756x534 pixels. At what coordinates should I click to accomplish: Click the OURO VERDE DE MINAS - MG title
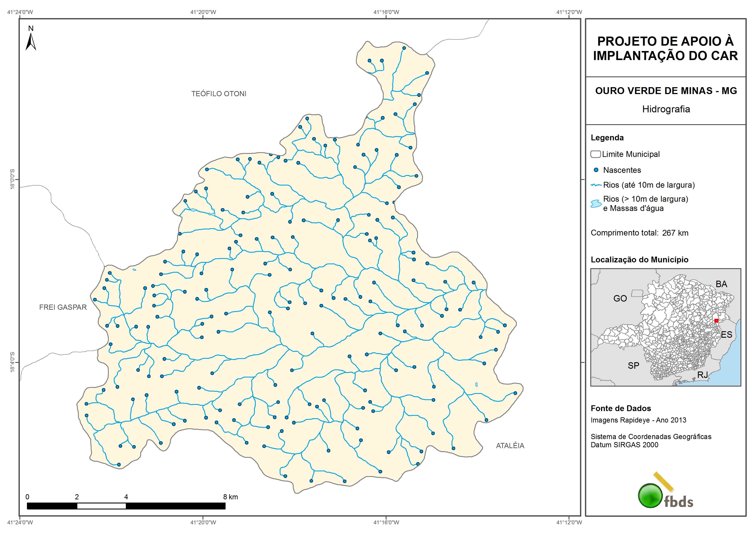tap(666, 91)
